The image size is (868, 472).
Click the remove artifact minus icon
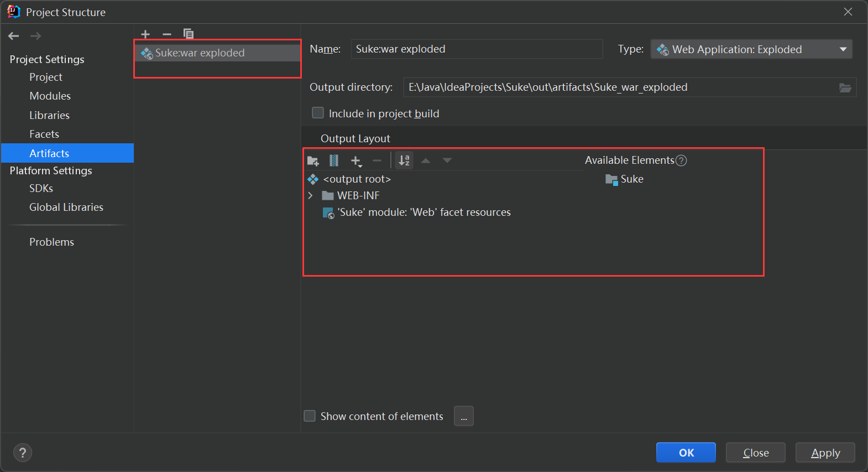point(167,34)
